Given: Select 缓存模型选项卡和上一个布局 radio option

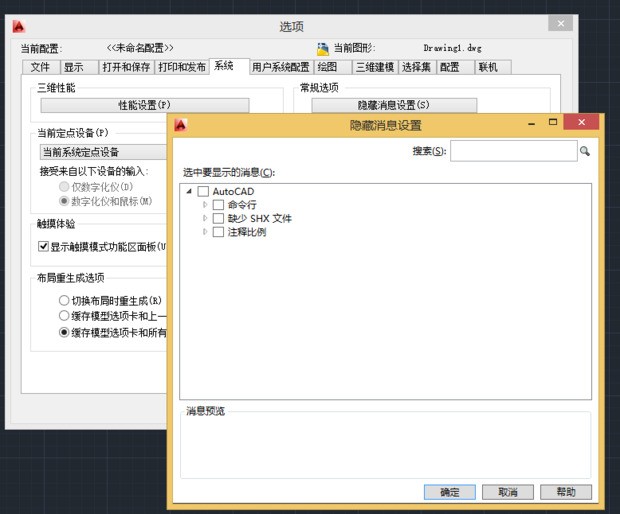Looking at the screenshot, I should point(64,316).
